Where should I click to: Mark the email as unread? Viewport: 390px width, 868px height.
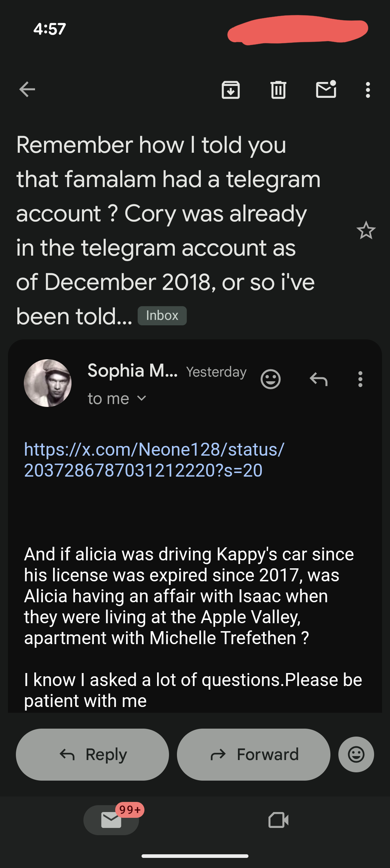pyautogui.click(x=326, y=90)
